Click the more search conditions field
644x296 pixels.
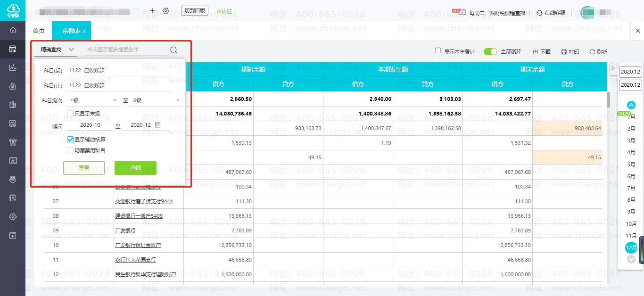(x=126, y=49)
